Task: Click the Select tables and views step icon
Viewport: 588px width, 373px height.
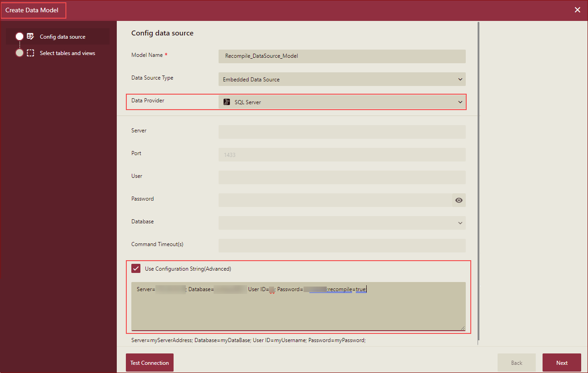Action: tap(30, 53)
